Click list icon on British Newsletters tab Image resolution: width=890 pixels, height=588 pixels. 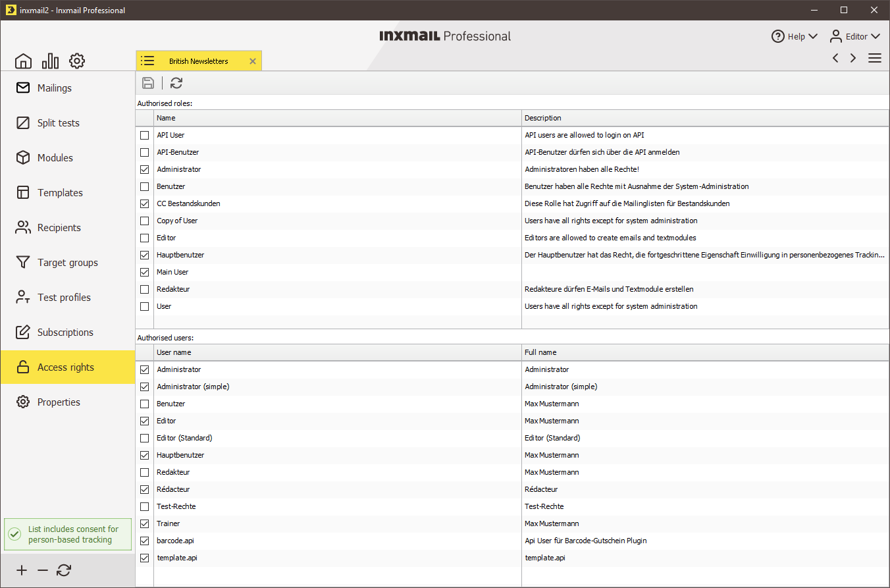click(147, 61)
